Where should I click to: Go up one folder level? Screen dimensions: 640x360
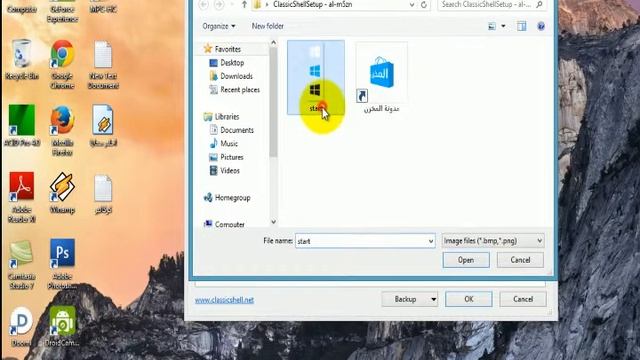click(x=244, y=5)
